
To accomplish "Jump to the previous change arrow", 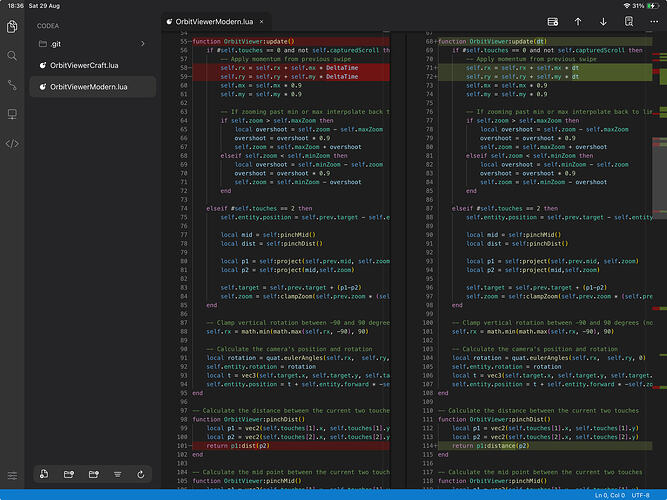I will coord(578,22).
